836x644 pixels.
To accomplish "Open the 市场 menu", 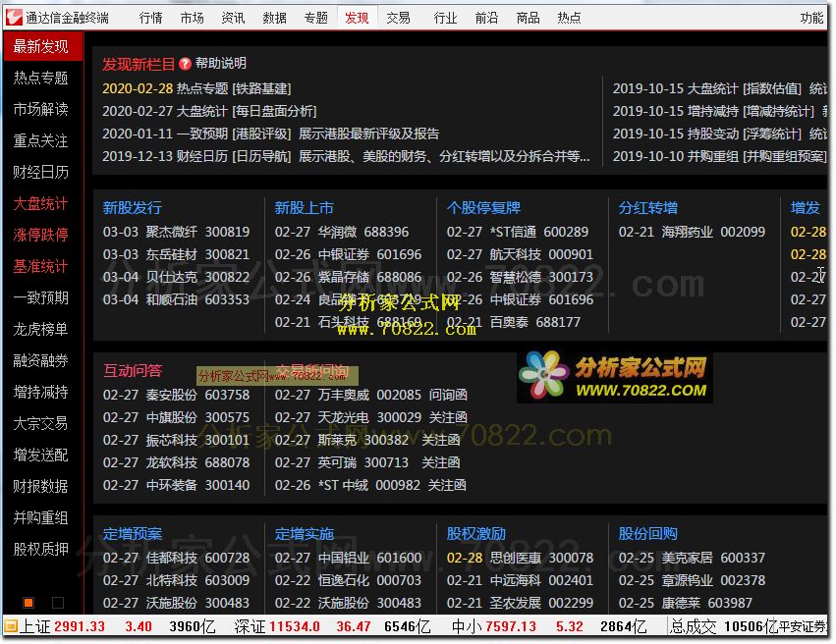I will pos(192,18).
